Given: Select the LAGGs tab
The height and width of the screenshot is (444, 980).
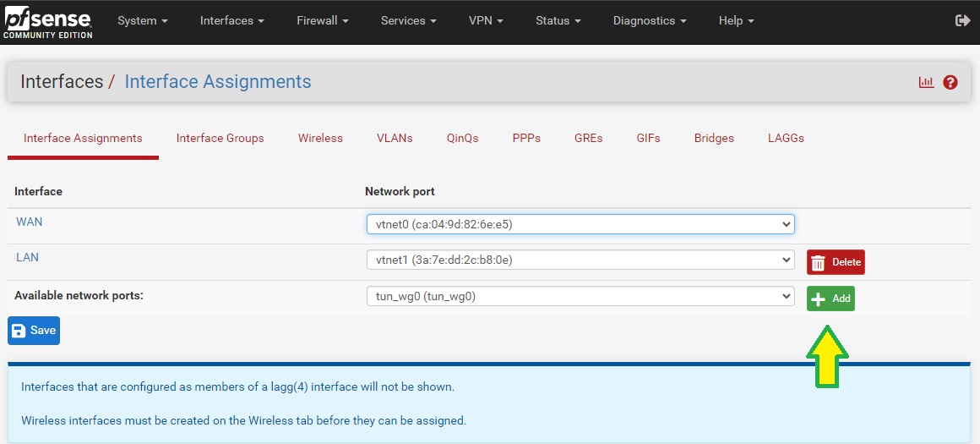Looking at the screenshot, I should pos(786,138).
